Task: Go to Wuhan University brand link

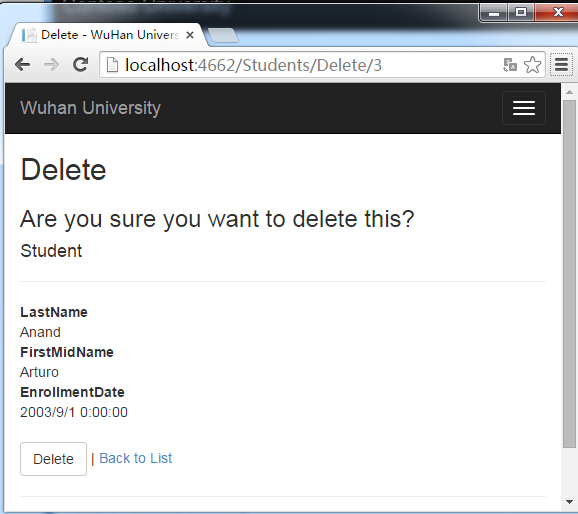Action: click(x=90, y=108)
